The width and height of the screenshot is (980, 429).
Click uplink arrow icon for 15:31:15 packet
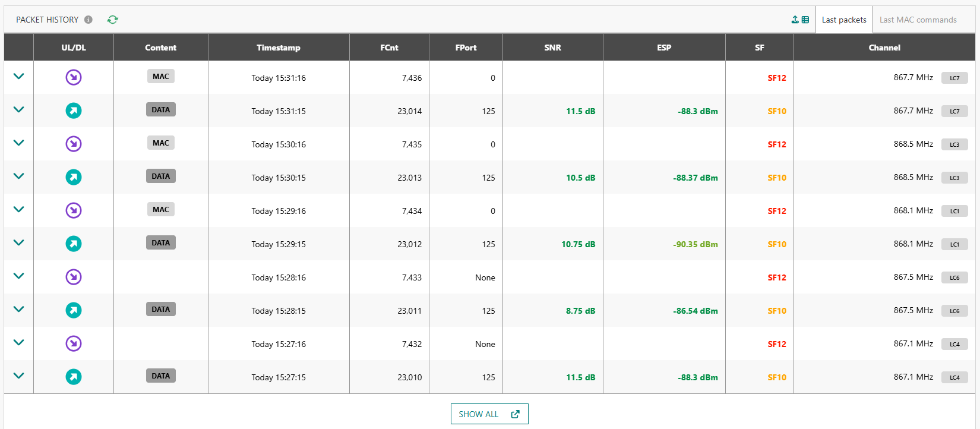point(74,111)
